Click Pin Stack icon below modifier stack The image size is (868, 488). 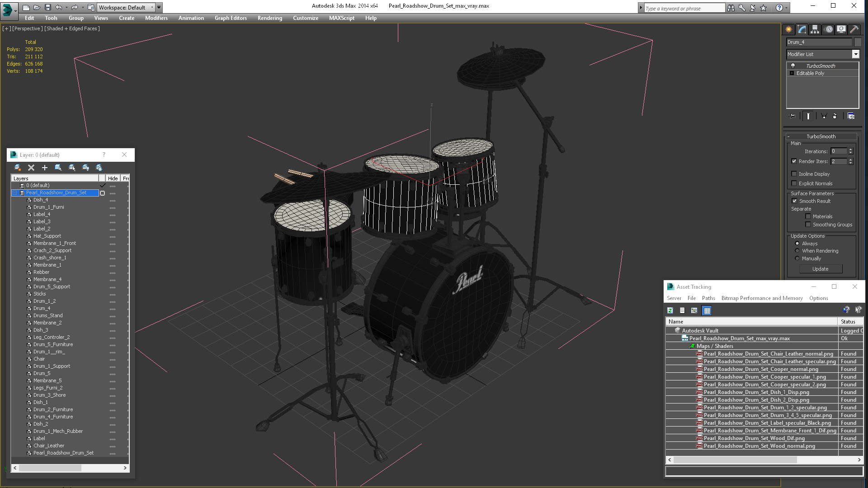coord(792,116)
